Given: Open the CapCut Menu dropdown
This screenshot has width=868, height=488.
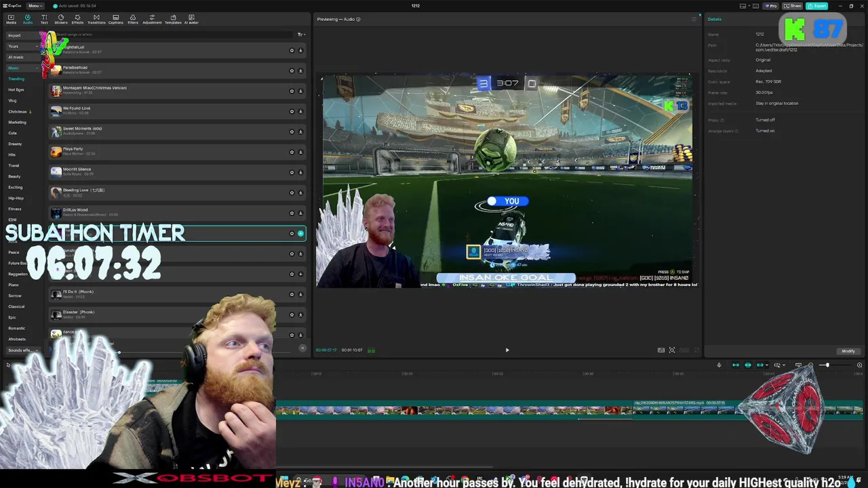Looking at the screenshot, I should point(35,5).
